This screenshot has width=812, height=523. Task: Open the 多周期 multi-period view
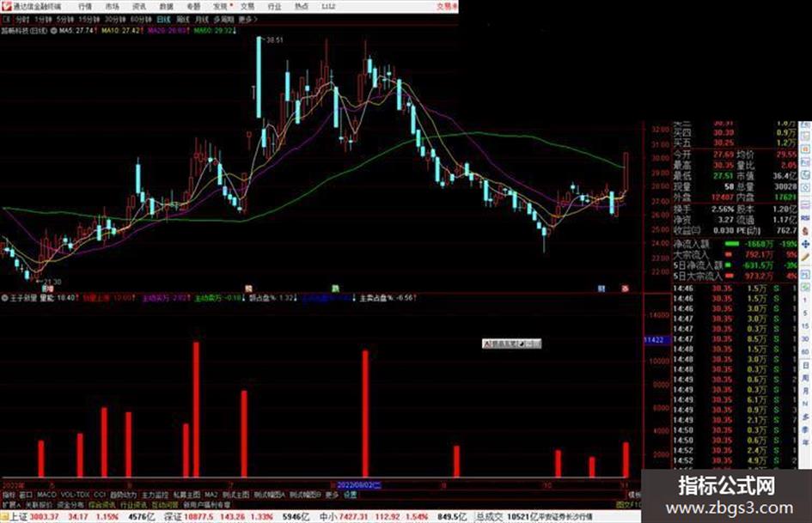pyautogui.click(x=223, y=20)
